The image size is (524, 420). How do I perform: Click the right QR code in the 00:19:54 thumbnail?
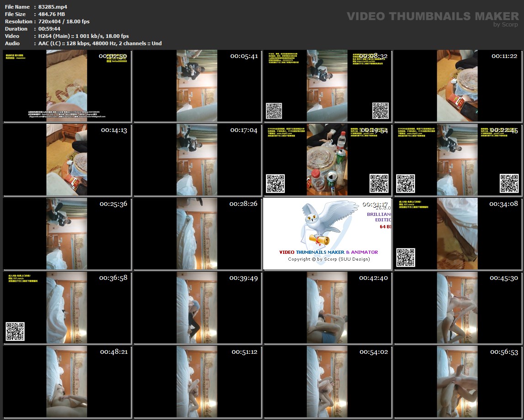click(379, 183)
